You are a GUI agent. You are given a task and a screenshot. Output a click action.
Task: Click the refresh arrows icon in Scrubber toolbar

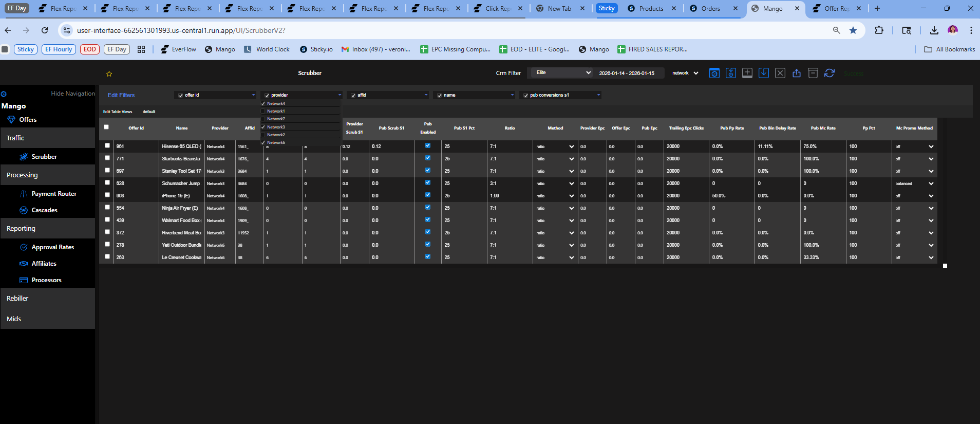(829, 73)
